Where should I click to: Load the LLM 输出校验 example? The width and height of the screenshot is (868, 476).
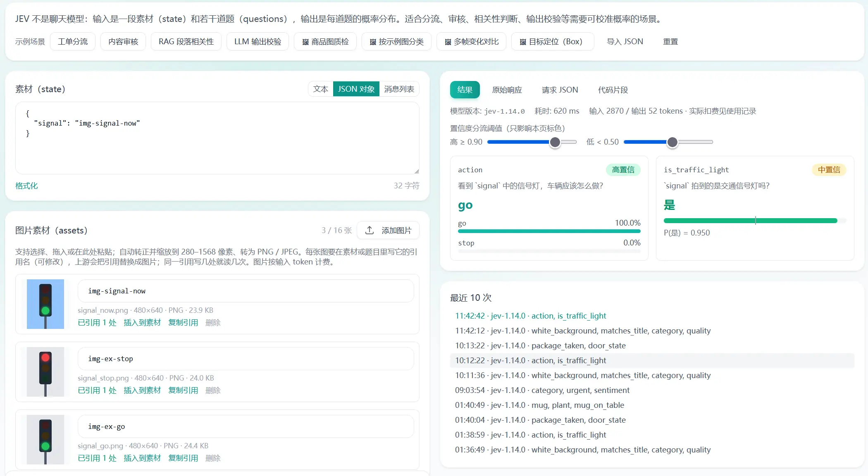[x=258, y=42]
